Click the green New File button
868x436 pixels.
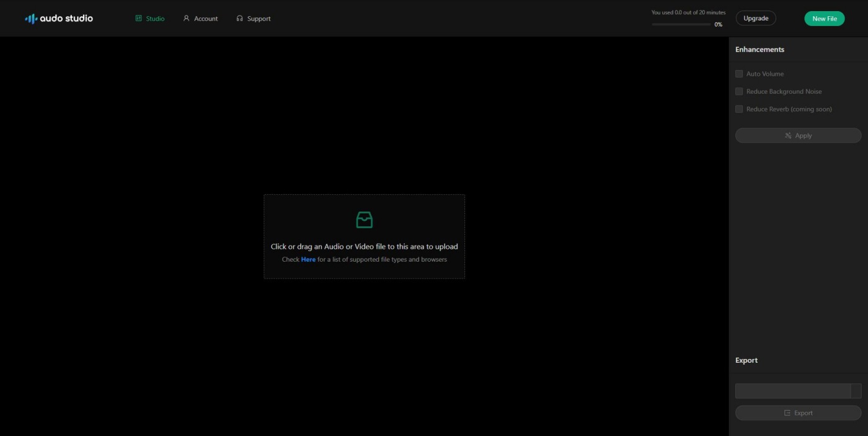coord(824,19)
